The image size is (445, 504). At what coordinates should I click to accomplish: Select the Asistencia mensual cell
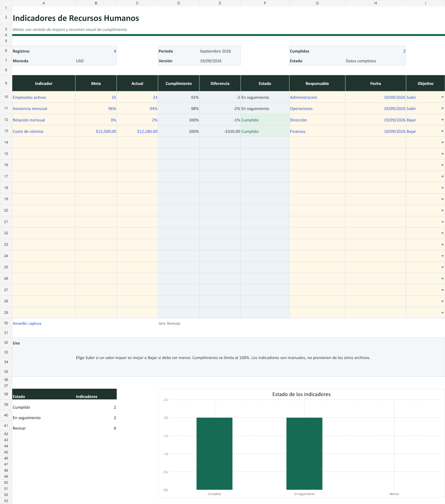44,108
